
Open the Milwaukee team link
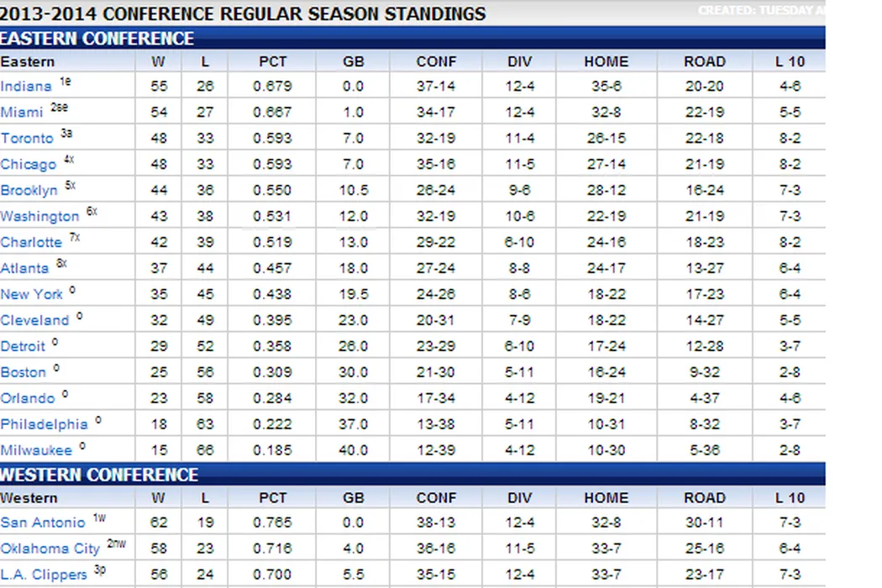point(36,451)
